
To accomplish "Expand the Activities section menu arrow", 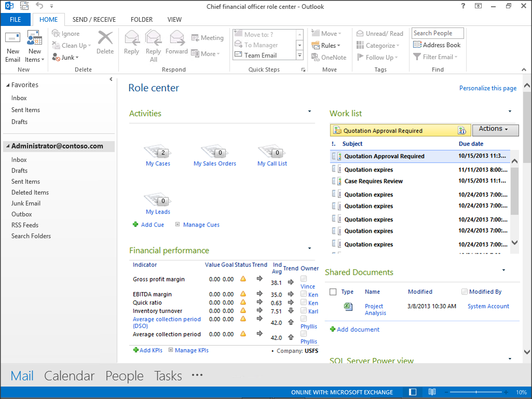I will [310, 111].
